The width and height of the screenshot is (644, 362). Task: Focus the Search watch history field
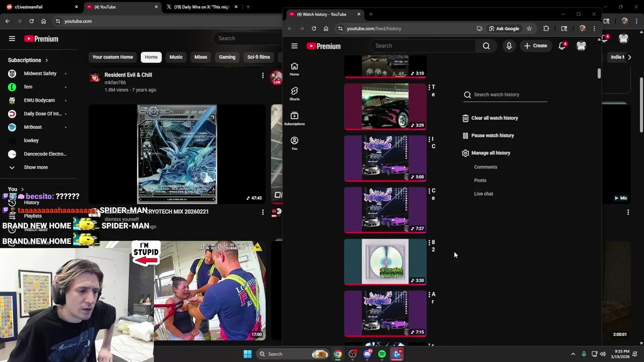(x=505, y=95)
